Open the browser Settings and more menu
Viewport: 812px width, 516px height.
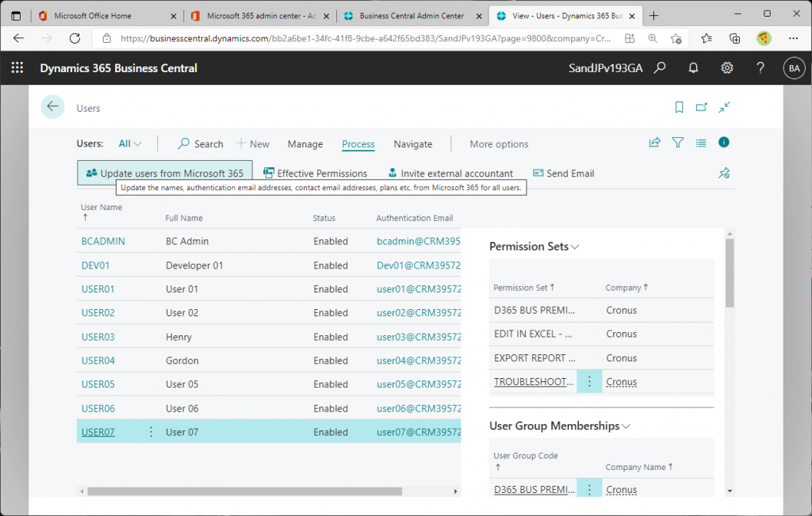[793, 38]
